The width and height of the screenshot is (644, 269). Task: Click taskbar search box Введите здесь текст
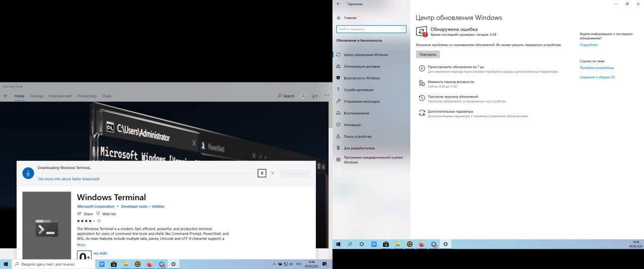click(x=53, y=264)
